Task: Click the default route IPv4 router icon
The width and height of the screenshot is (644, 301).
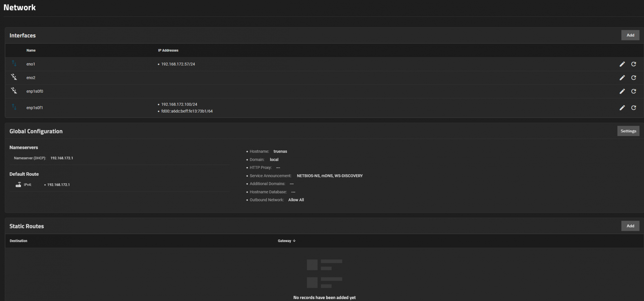Action: click(18, 185)
